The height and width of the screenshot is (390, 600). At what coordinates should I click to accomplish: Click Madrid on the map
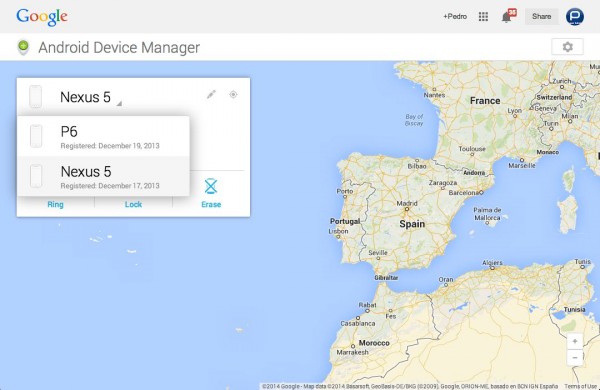click(407, 203)
